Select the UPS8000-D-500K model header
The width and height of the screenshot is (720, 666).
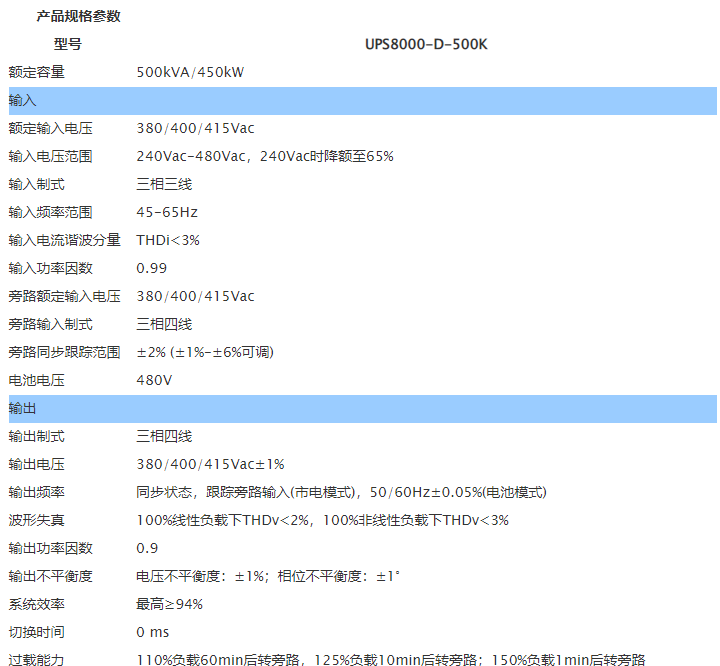point(426,44)
